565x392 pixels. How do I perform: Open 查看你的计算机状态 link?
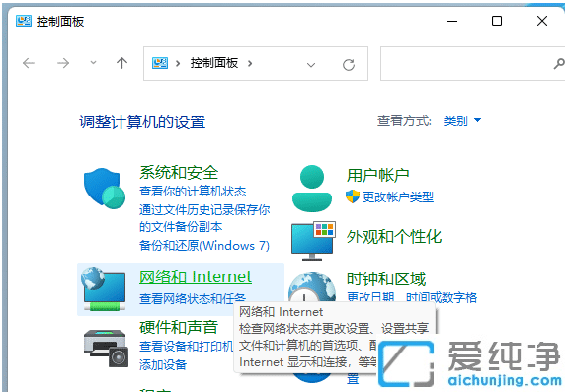tap(193, 191)
